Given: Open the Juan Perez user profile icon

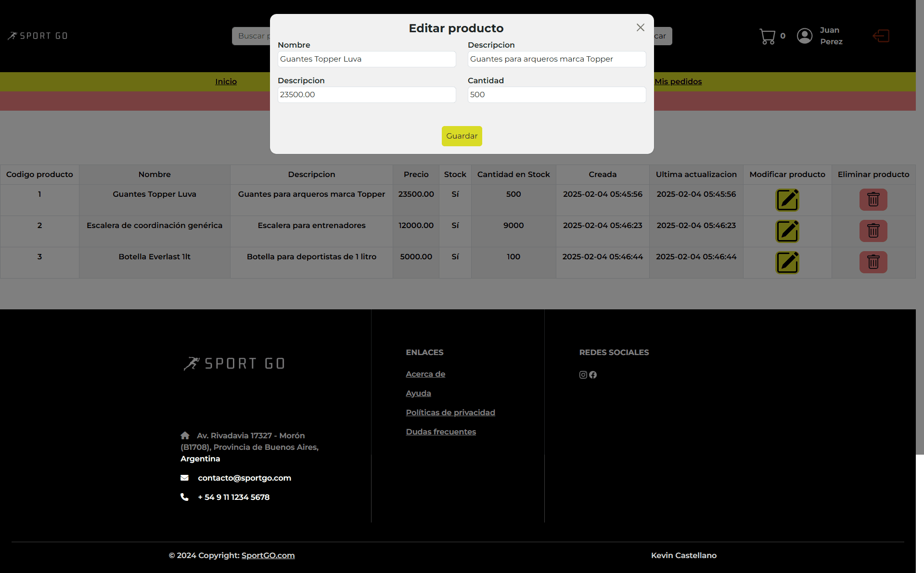Looking at the screenshot, I should [x=805, y=36].
